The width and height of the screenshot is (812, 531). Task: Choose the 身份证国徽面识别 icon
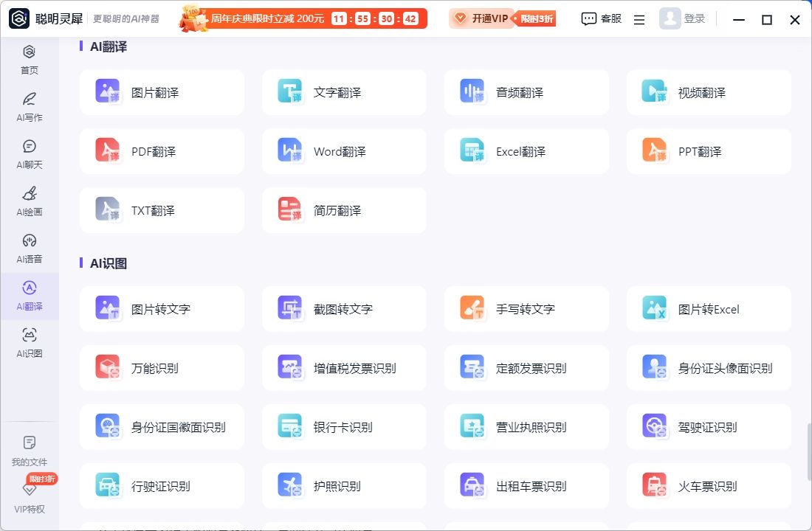[108, 426]
